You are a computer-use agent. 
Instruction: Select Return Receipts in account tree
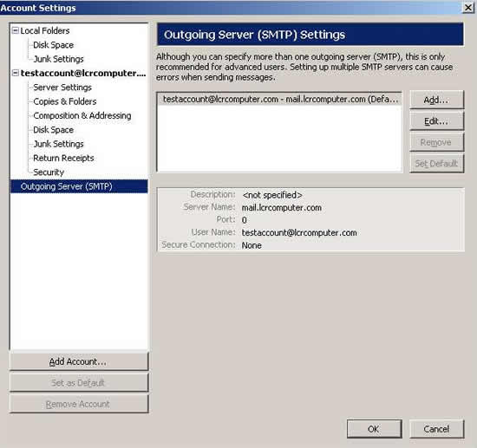pos(63,158)
